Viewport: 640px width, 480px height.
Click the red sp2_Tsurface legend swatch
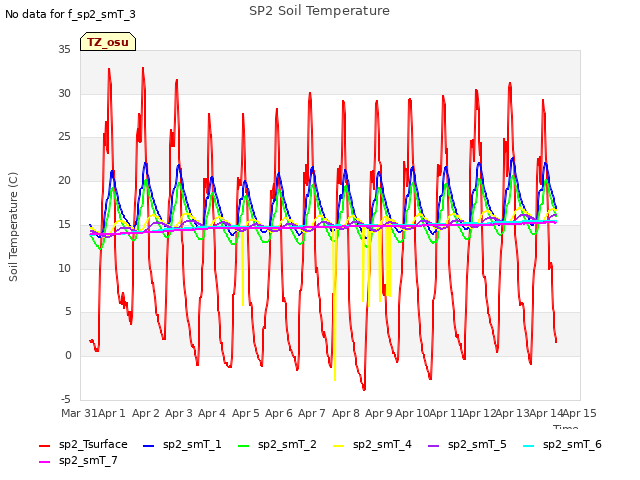[44, 446]
